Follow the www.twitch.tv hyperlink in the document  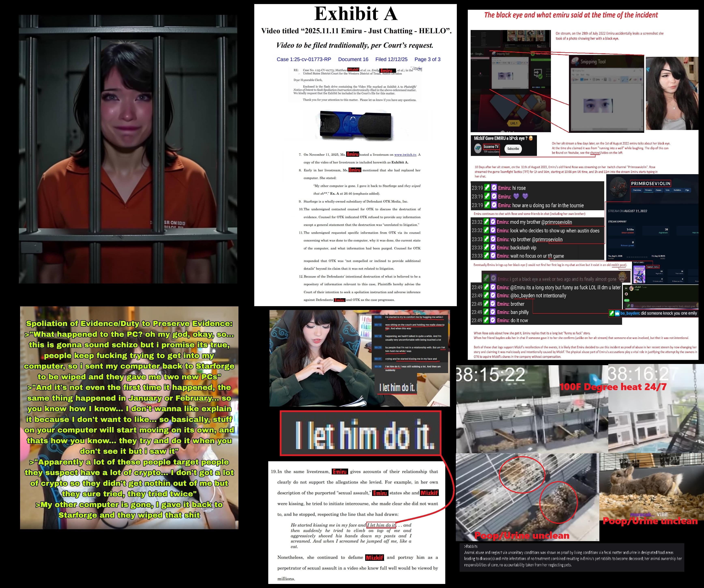pyautogui.click(x=405, y=155)
